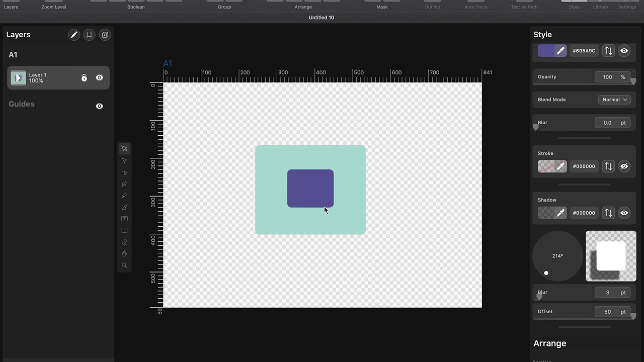Click the Arrange toolbar label
Viewport: 644px width, 362px height.
(x=303, y=7)
